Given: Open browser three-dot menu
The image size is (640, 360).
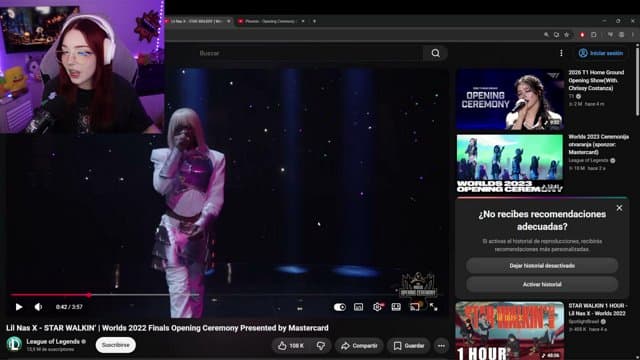Looking at the screenshot, I should tap(633, 35).
